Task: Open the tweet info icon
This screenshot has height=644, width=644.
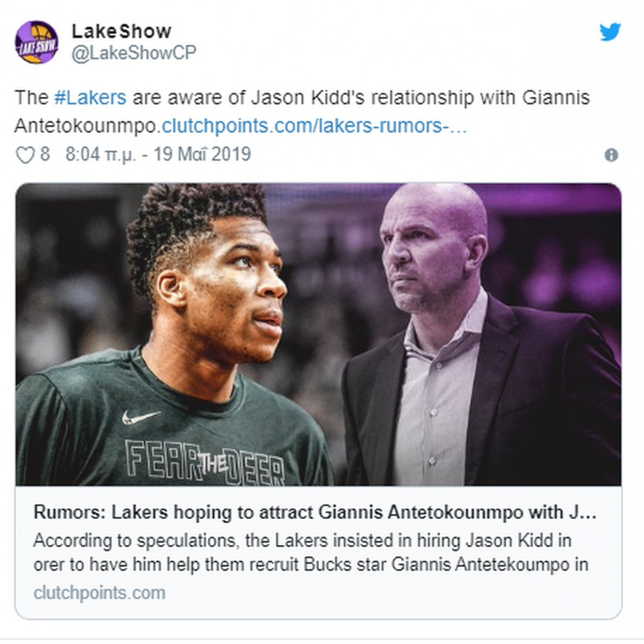Action: (x=611, y=156)
